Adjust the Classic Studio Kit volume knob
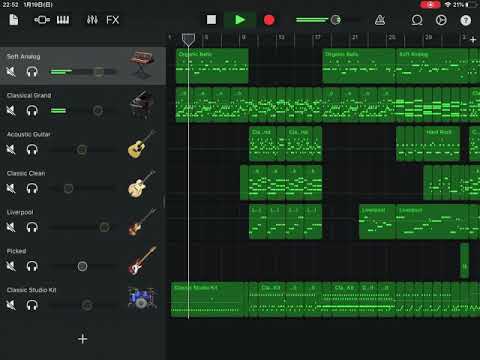Image resolution: width=480 pixels, height=360 pixels. (87, 305)
